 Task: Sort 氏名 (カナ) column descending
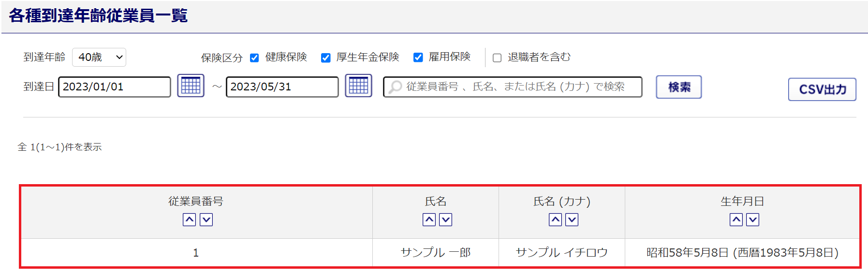(572, 220)
